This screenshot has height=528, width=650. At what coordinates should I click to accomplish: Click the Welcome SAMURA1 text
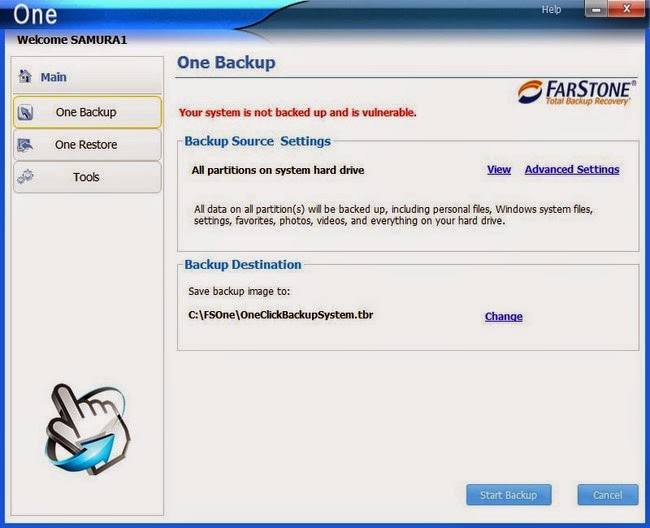pyautogui.click(x=72, y=40)
